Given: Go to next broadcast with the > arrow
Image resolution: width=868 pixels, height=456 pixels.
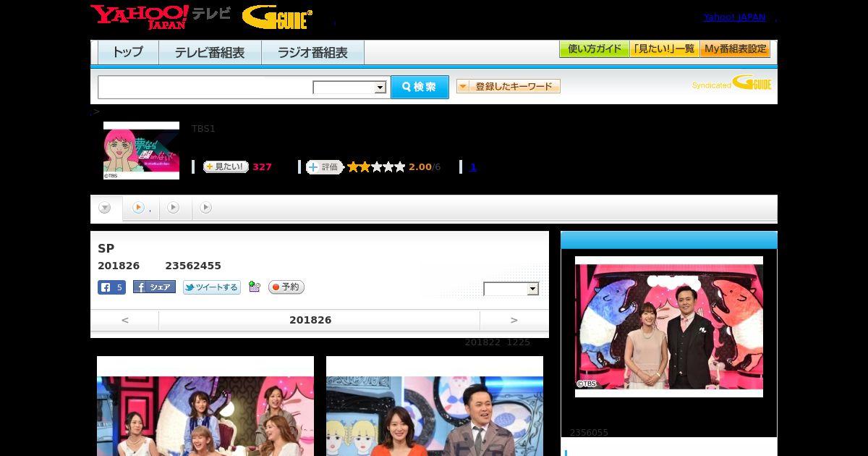Looking at the screenshot, I should [514, 320].
